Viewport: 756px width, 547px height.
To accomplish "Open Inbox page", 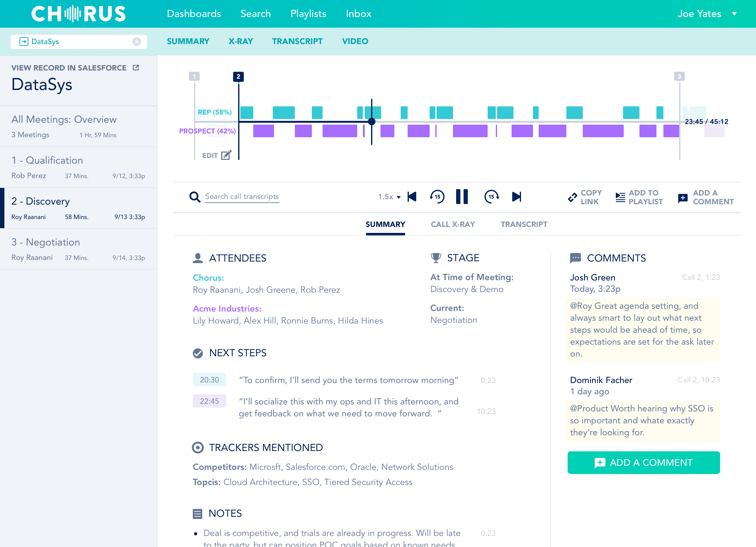I will [358, 14].
